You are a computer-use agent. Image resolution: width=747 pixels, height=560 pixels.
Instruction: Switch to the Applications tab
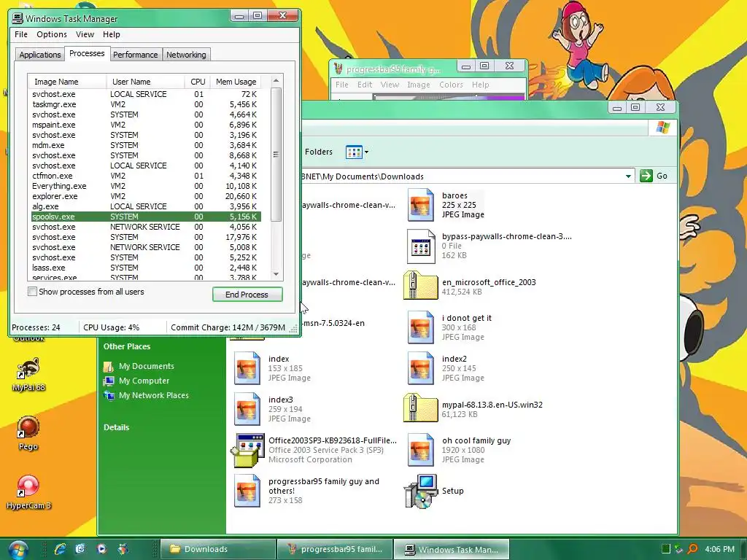(40, 55)
